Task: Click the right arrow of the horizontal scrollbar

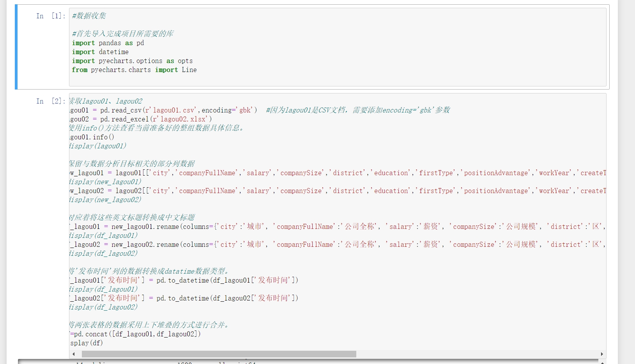Action: pos(602,354)
